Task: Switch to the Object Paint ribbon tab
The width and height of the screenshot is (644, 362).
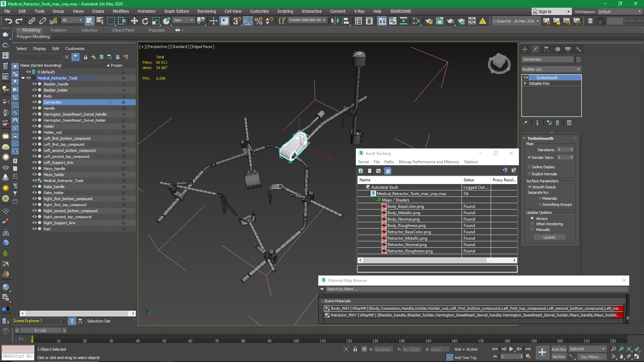Action: pos(123,30)
